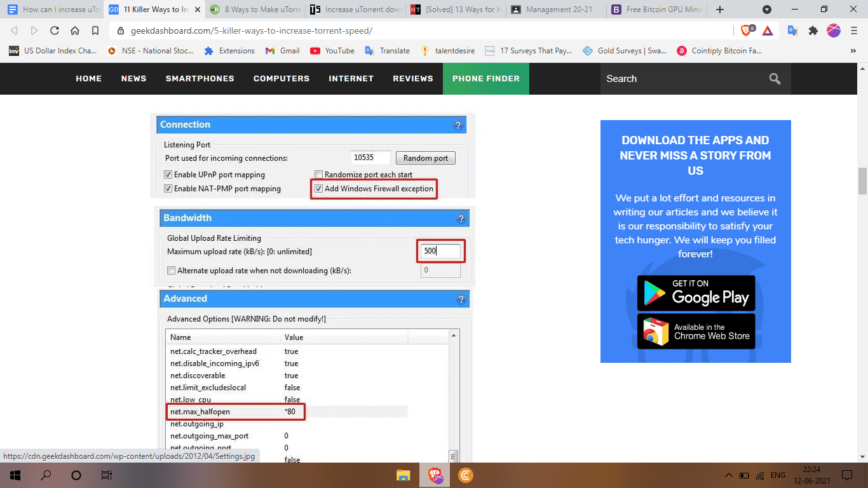Click the Brave Shields lion icon

click(747, 30)
